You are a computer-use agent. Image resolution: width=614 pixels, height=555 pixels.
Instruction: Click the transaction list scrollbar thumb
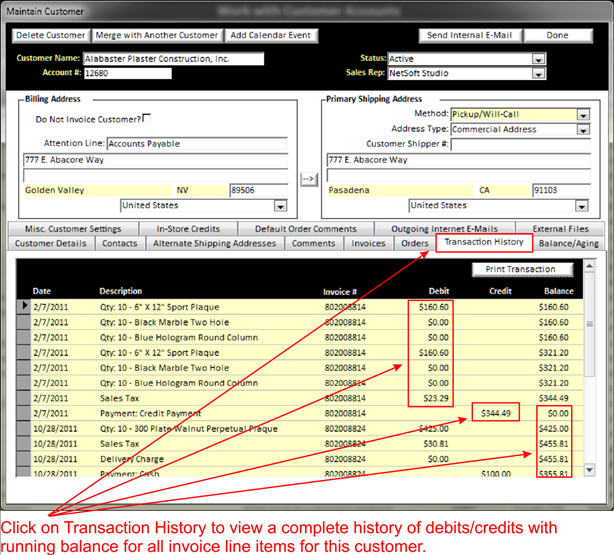click(589, 324)
